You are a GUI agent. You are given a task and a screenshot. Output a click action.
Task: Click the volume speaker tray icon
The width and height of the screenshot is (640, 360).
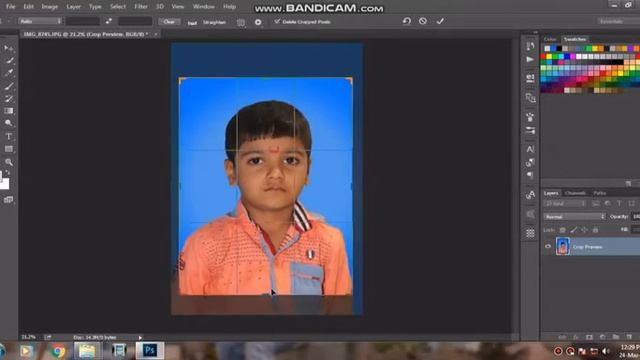coord(606,351)
